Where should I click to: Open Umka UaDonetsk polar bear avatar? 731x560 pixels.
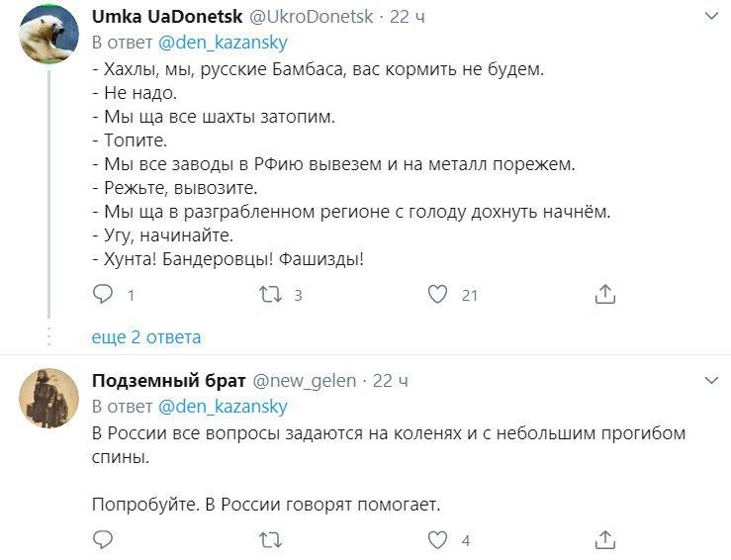48,34
